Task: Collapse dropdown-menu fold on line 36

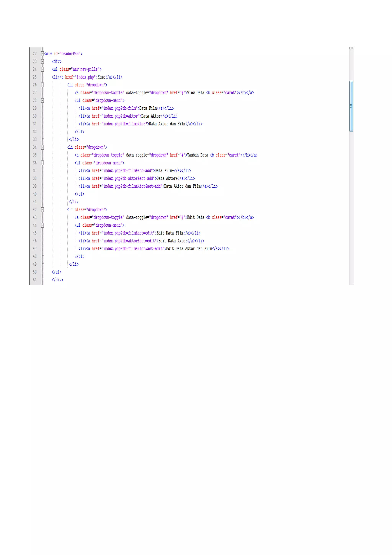Action: pos(42,163)
